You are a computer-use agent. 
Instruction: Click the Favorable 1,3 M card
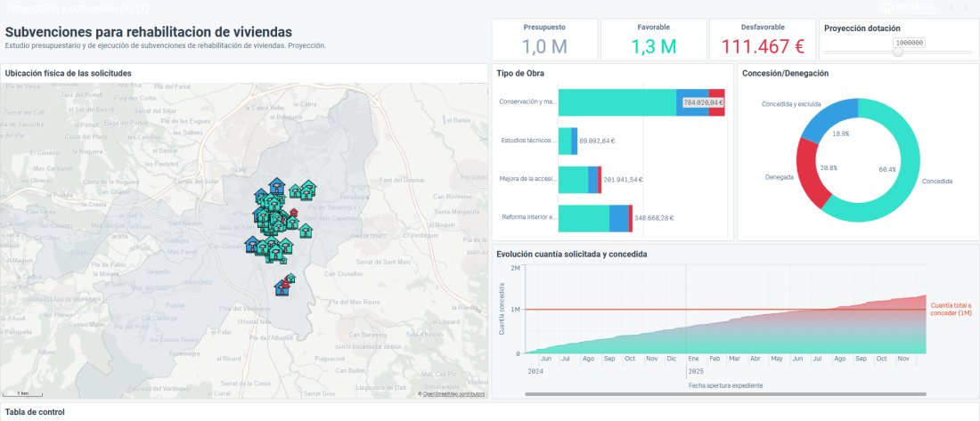654,39
